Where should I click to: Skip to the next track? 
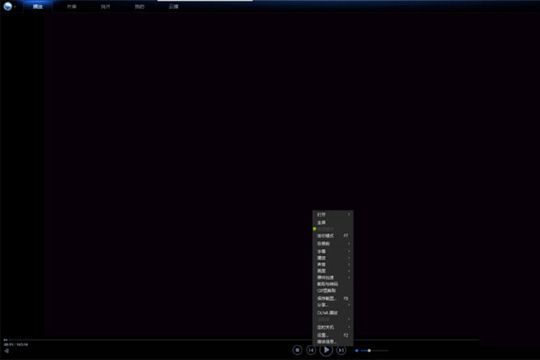click(341, 350)
